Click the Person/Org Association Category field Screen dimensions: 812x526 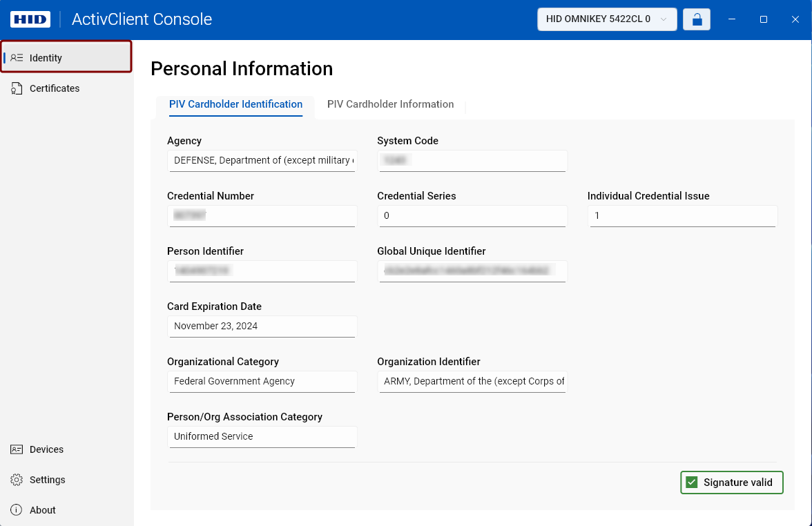262,436
